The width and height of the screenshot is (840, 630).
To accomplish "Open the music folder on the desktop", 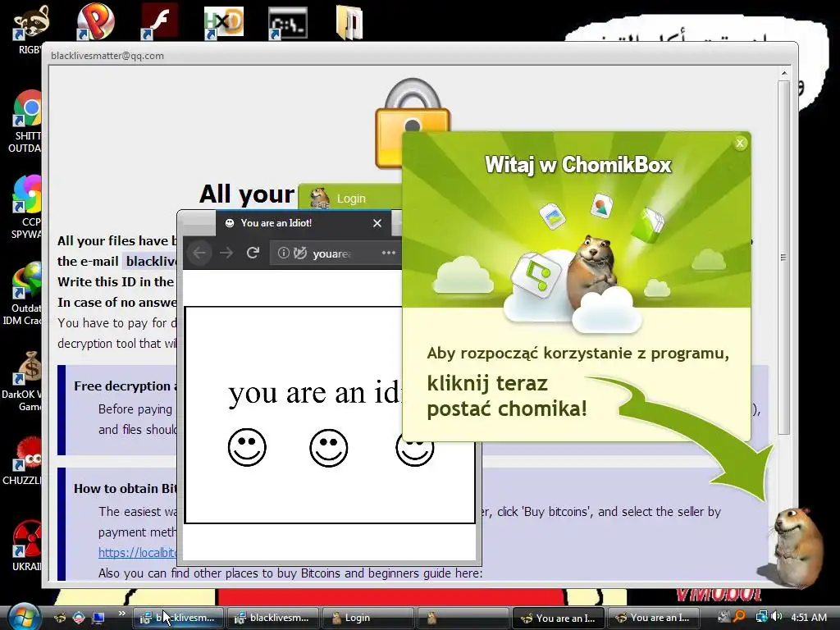I will (x=349, y=22).
